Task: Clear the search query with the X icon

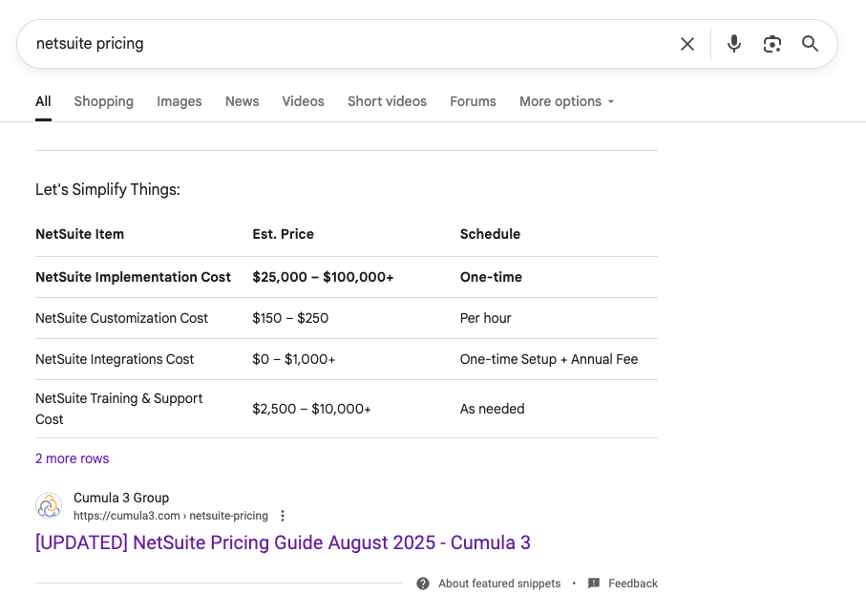Action: [x=686, y=43]
